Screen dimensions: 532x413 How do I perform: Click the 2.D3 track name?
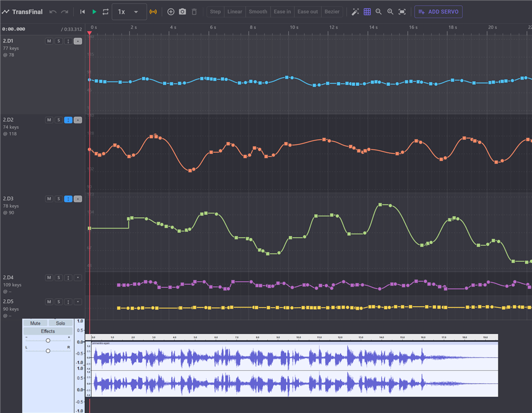8,198
